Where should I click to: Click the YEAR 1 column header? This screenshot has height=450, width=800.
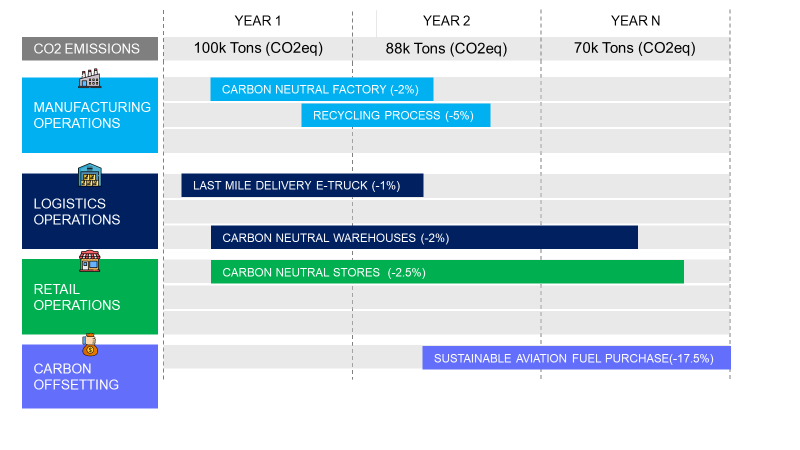pyautogui.click(x=258, y=21)
